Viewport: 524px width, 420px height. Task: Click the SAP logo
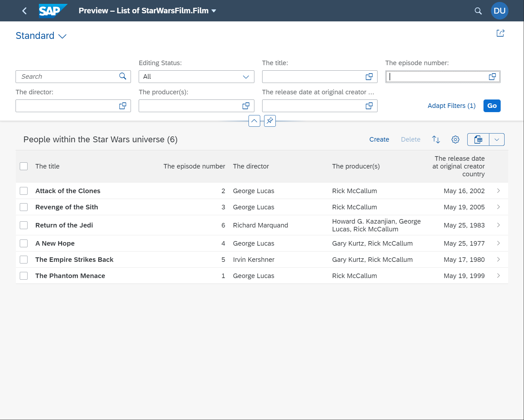[53, 11]
